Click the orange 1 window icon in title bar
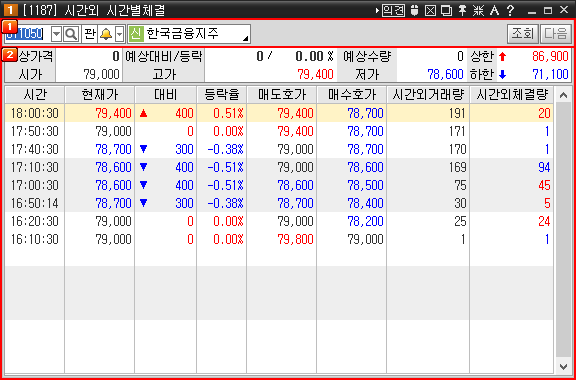Image resolution: width=576 pixels, height=380 pixels. [x=10, y=10]
